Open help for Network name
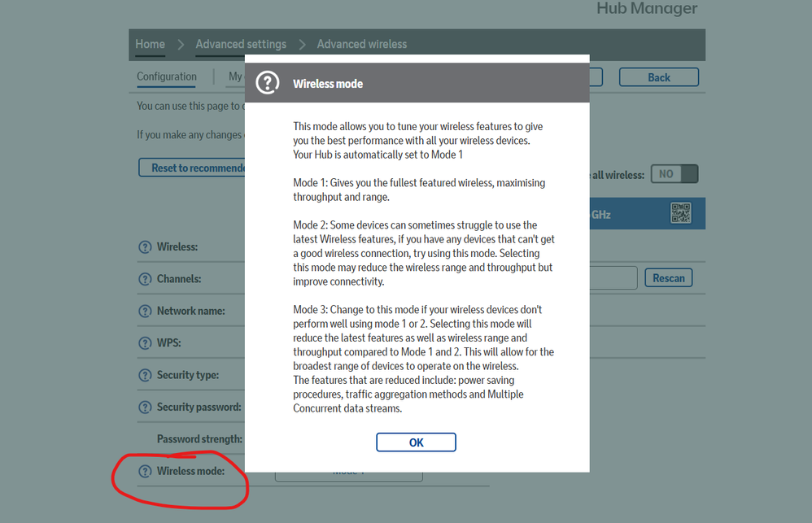The image size is (812, 523). [145, 312]
